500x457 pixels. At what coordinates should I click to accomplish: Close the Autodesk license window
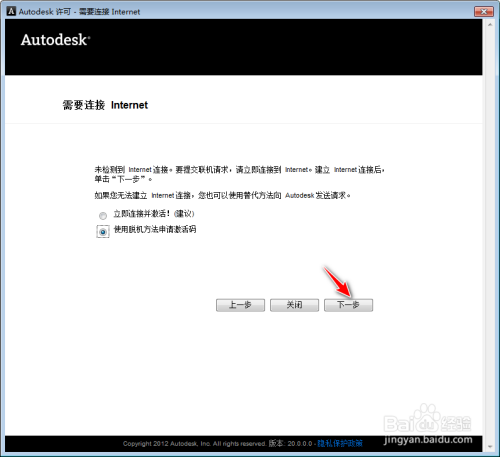point(484,12)
